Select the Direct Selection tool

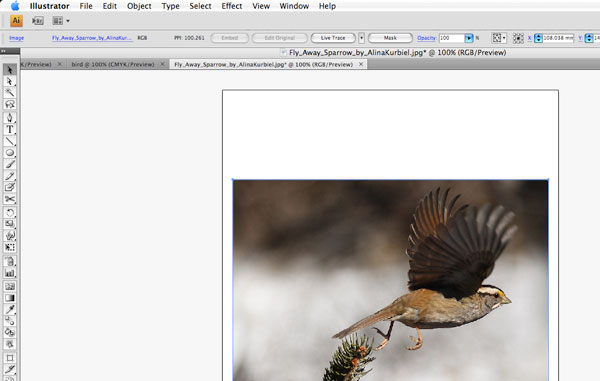click(x=10, y=81)
